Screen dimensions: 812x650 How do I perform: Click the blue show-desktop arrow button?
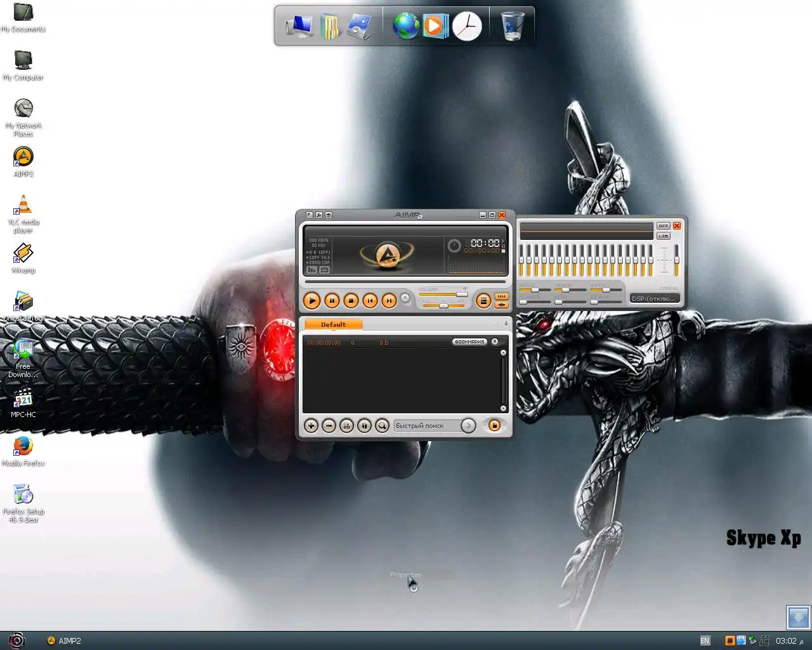[798, 617]
